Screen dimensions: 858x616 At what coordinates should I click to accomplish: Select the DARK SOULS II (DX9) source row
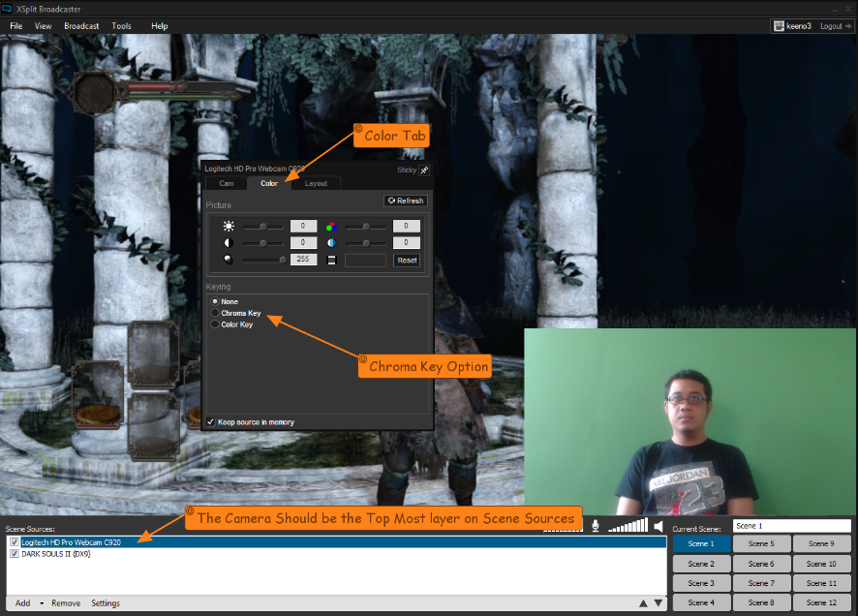[337, 554]
